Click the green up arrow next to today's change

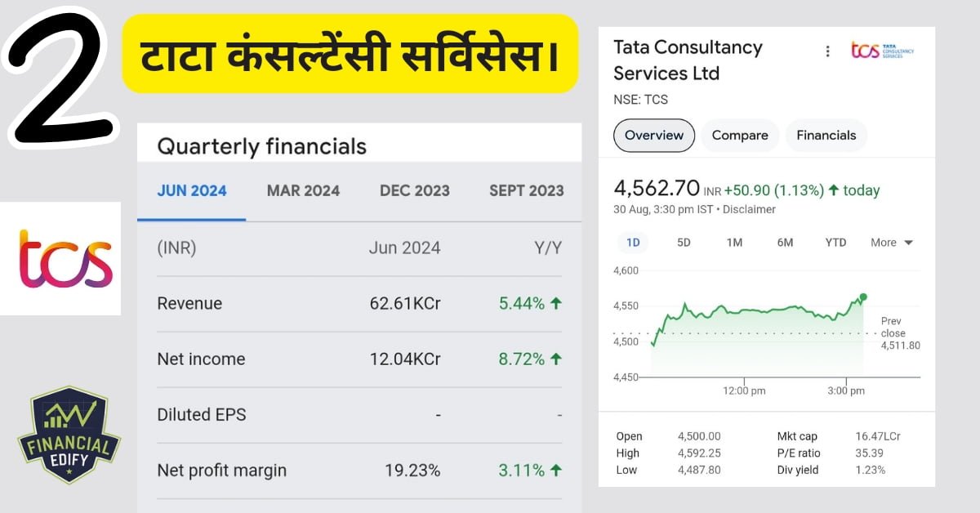coord(834,189)
